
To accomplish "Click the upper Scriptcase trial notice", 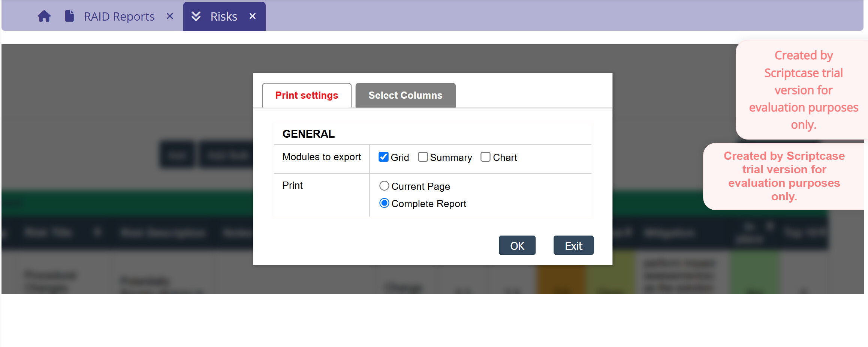I will tap(803, 90).
